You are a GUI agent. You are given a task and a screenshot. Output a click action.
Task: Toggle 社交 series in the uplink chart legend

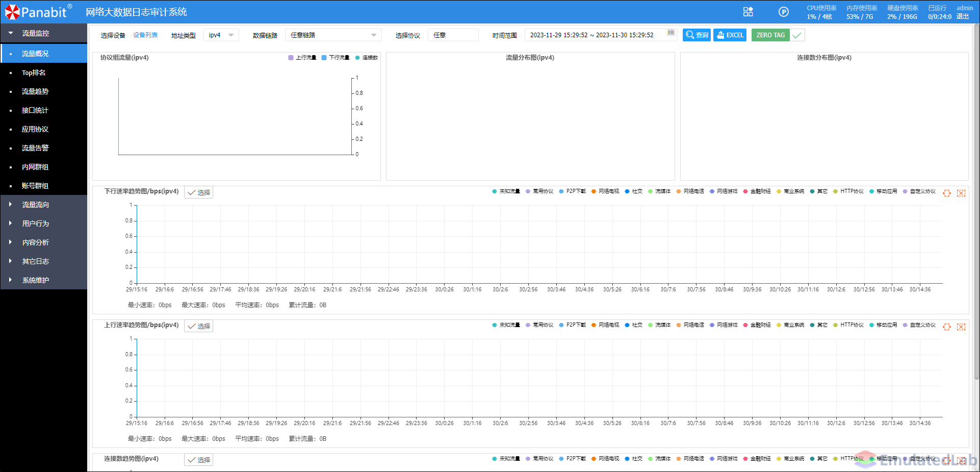pyautogui.click(x=633, y=325)
